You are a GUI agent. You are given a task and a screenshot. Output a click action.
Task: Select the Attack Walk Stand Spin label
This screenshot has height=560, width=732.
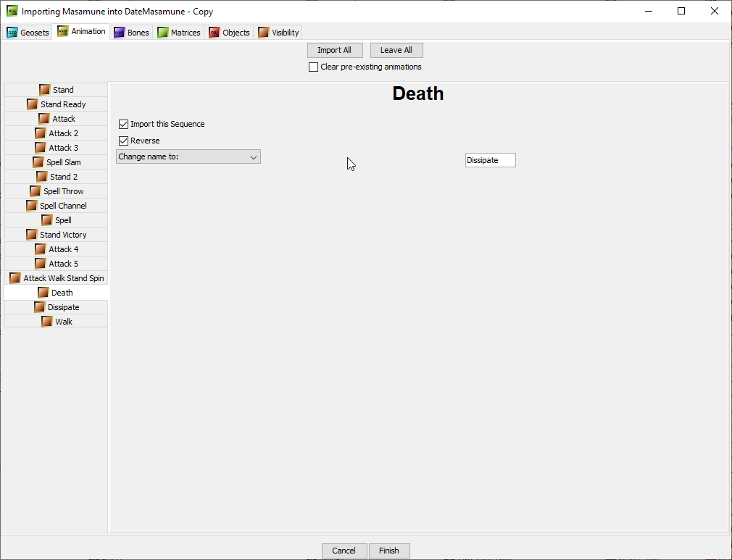point(64,278)
